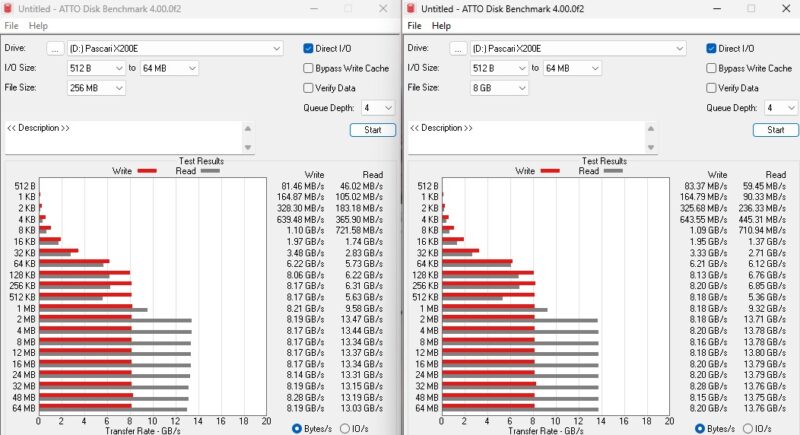Click 13.80 GB/s read value in right window
The height and width of the screenshot is (435, 800).
[765, 353]
